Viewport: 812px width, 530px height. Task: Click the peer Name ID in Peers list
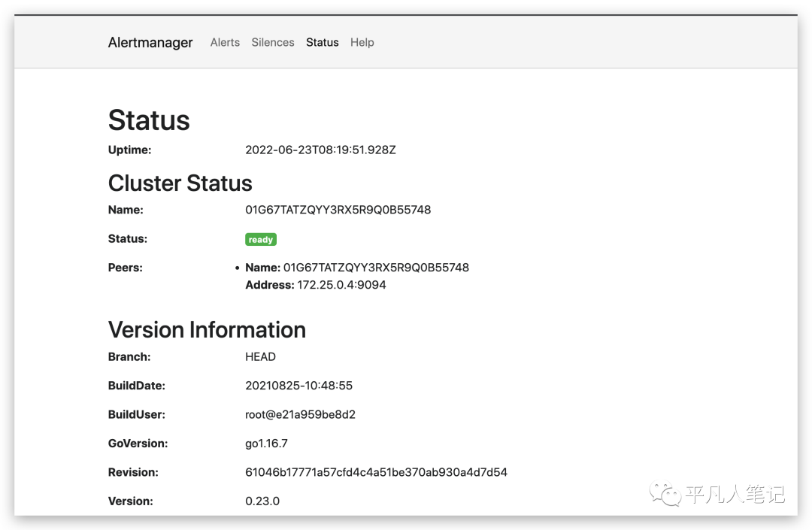(x=376, y=268)
